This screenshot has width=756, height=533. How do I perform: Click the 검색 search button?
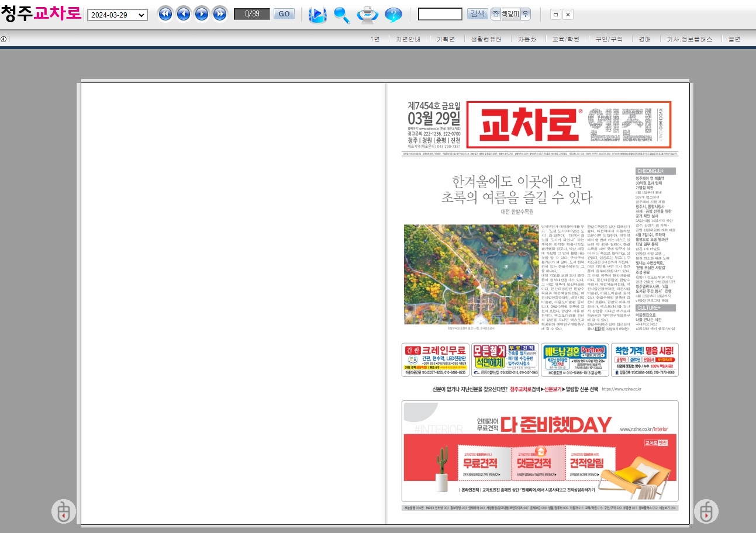(478, 13)
